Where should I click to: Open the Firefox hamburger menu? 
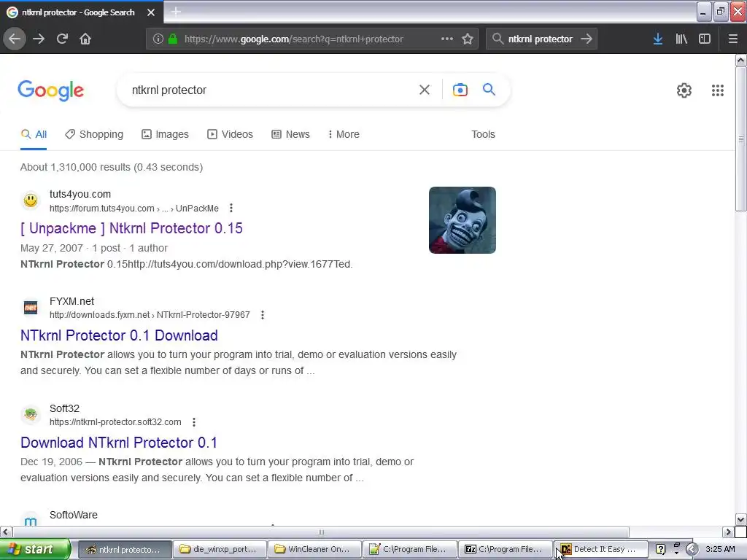coord(733,39)
